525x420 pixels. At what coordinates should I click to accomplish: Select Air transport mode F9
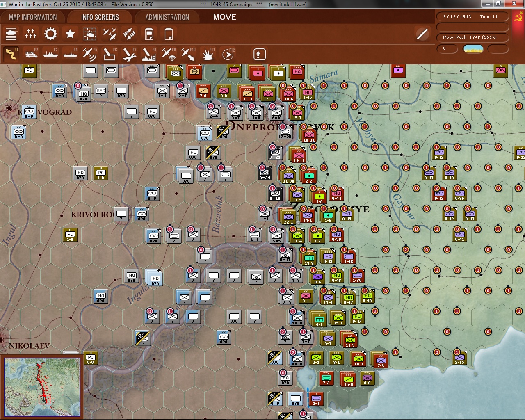[169, 54]
